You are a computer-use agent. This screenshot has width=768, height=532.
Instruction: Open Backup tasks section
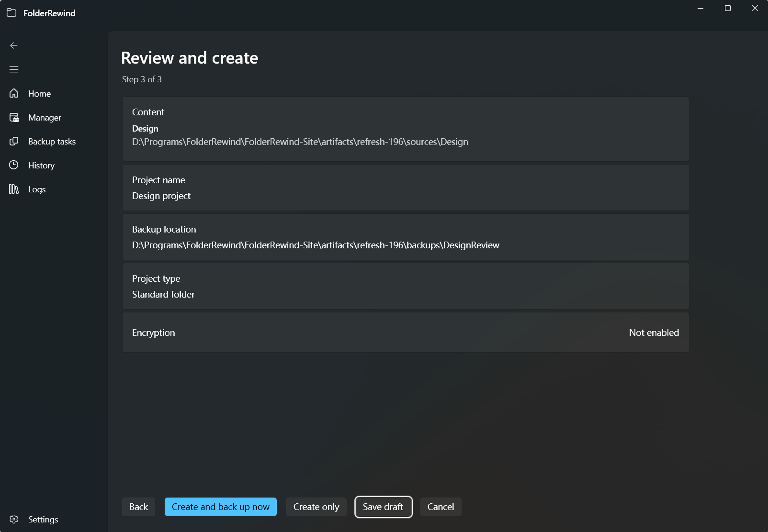[54, 142]
